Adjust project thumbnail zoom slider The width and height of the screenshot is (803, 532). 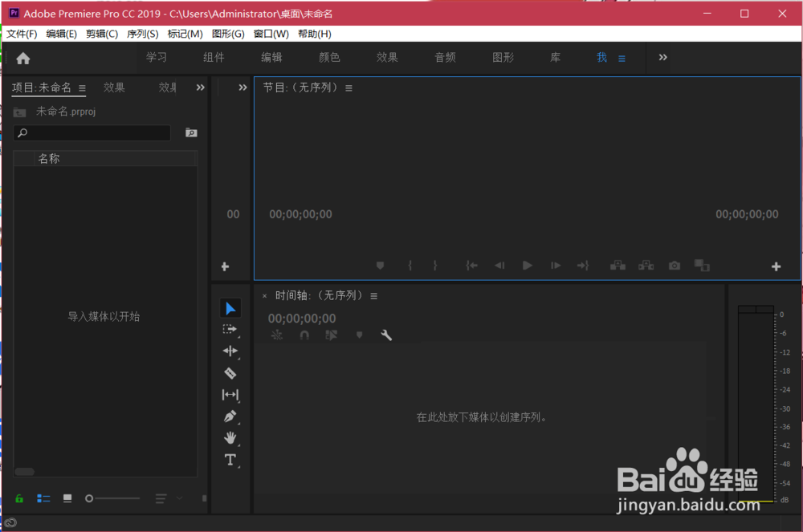[x=112, y=498]
